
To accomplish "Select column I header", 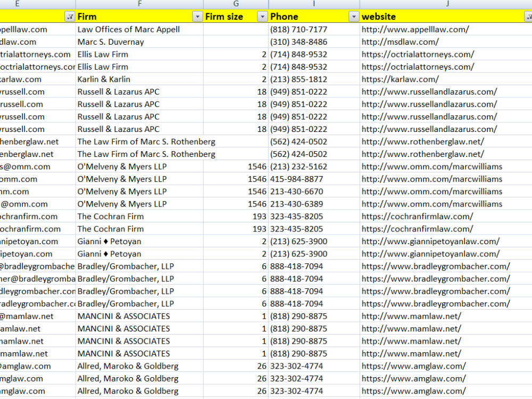I will point(314,4).
